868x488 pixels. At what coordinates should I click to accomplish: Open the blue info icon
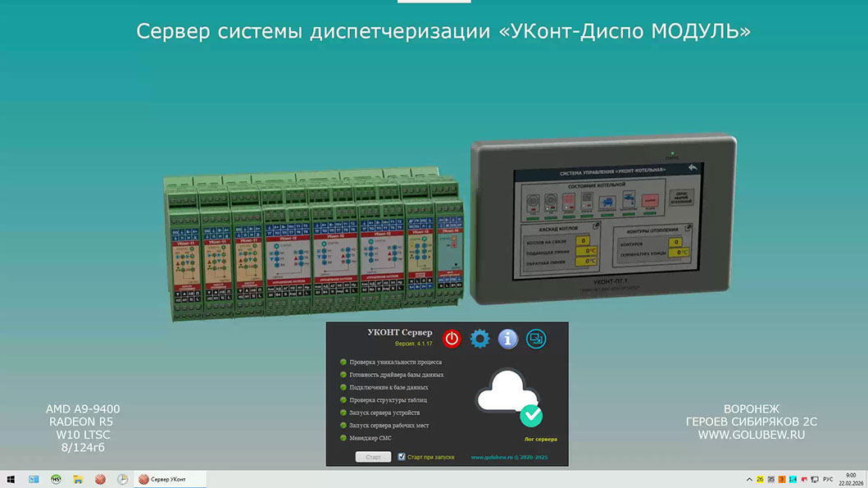tap(508, 338)
